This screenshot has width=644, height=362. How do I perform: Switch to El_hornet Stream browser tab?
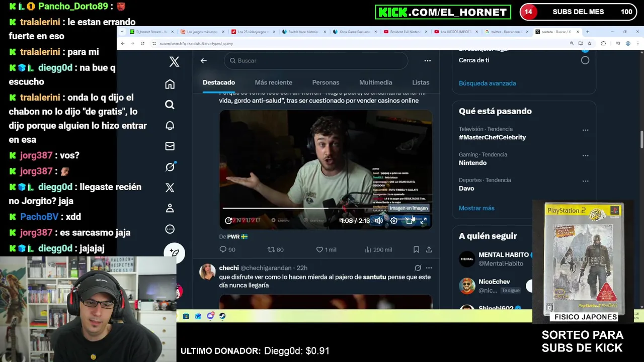click(x=152, y=32)
